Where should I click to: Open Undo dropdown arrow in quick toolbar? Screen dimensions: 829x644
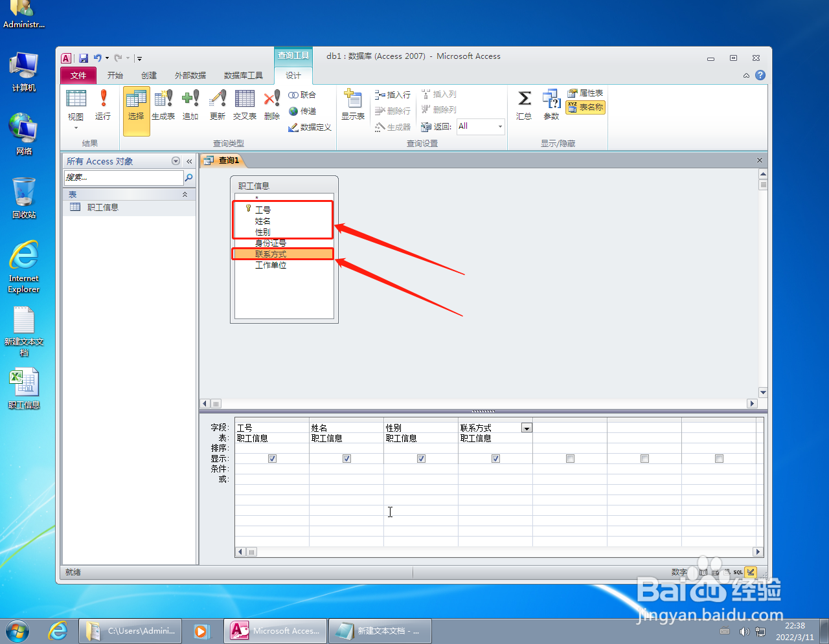point(107,58)
